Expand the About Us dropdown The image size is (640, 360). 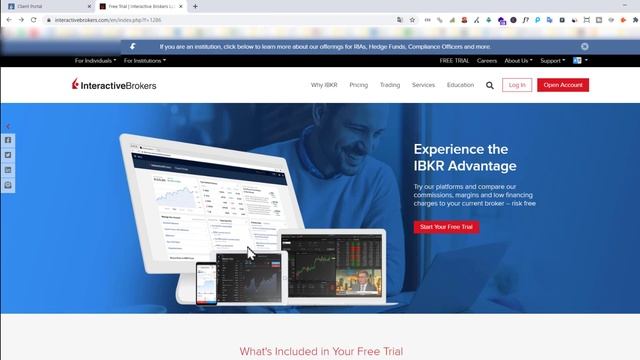click(x=518, y=60)
